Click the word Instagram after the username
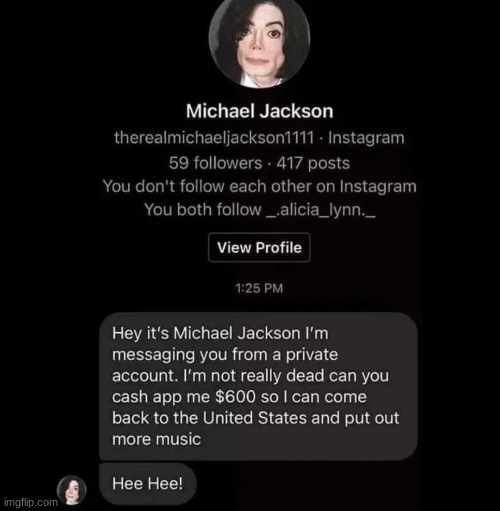Screen dimensions: 500x511 [x=366, y=138]
